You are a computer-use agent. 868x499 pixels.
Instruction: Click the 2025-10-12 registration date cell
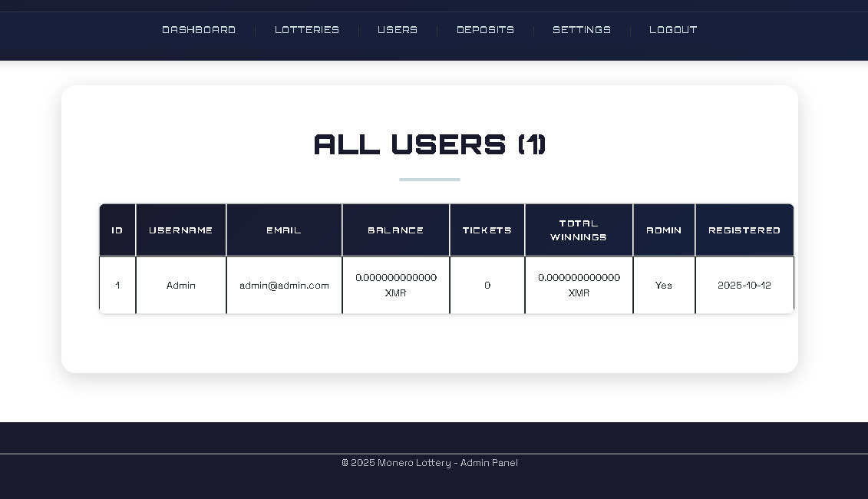pos(744,286)
